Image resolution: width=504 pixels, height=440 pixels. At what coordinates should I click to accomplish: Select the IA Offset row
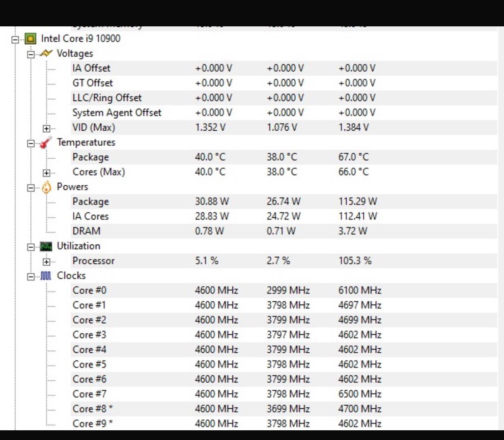(284, 68)
